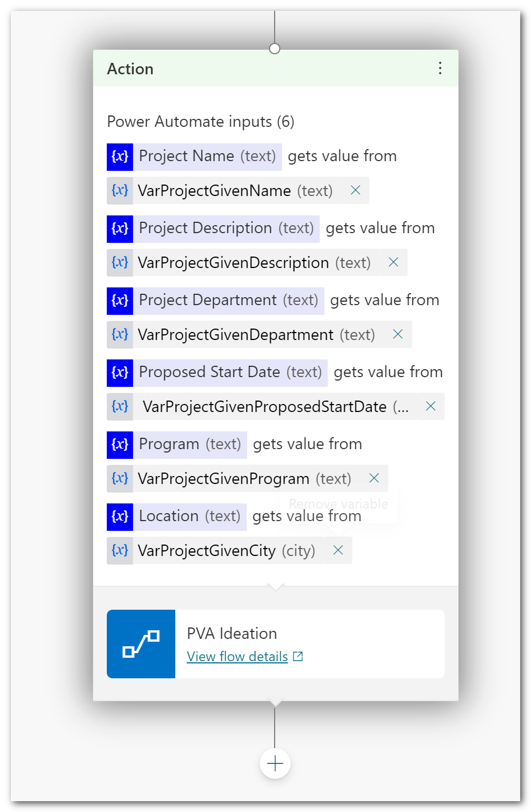Select the VarProjectGivenProgram variable field

(247, 478)
